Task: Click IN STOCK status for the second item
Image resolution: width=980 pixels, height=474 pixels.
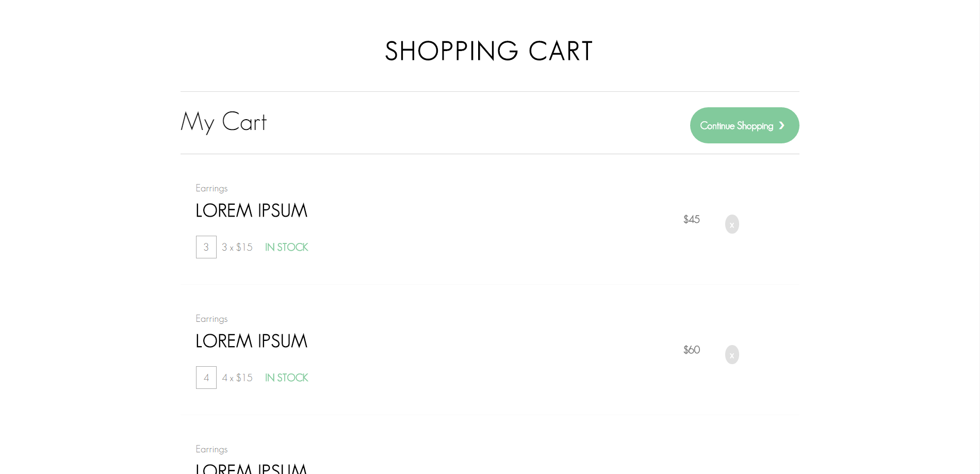Action: [286, 378]
